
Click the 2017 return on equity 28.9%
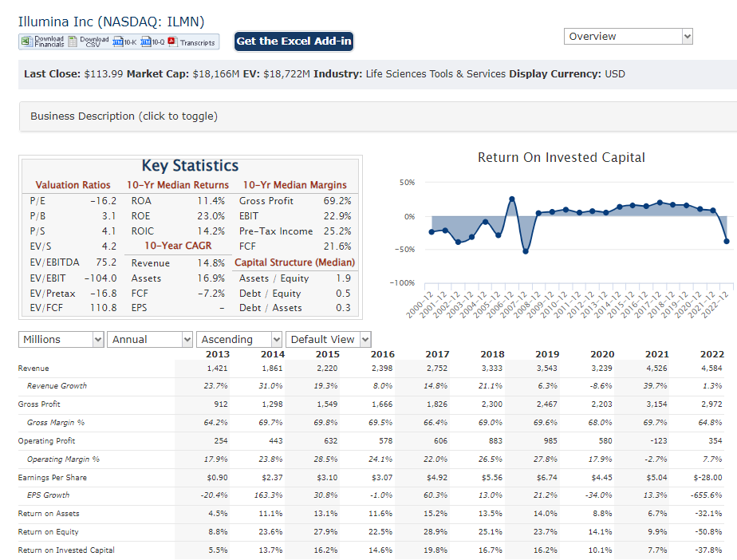436,532
